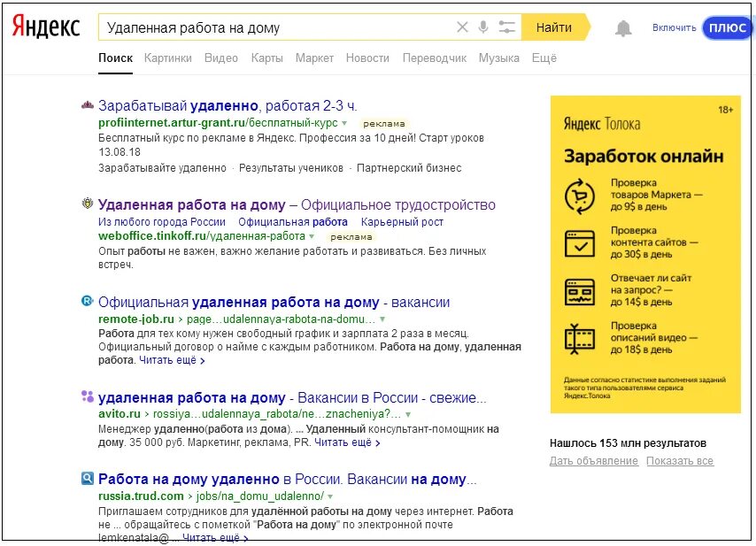Screen dimensions: 756x546
Task: Click the 18+ label on banner
Action: [726, 110]
